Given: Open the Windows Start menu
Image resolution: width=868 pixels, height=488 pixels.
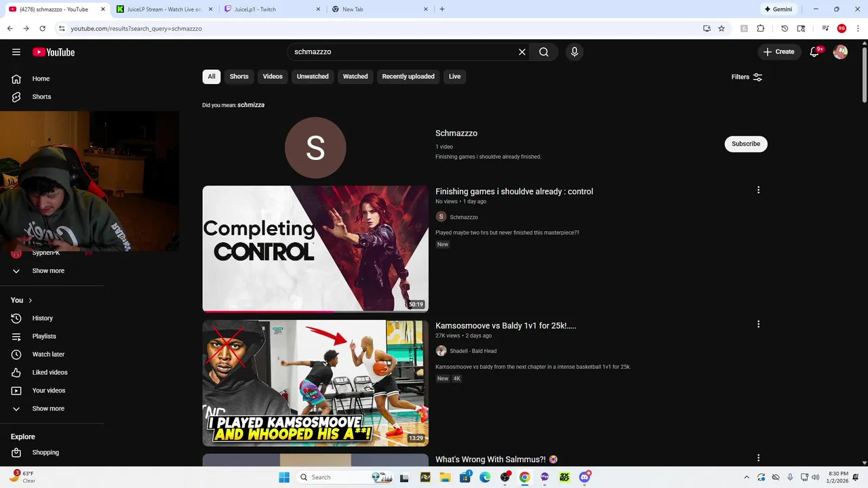Looking at the screenshot, I should 284,477.
